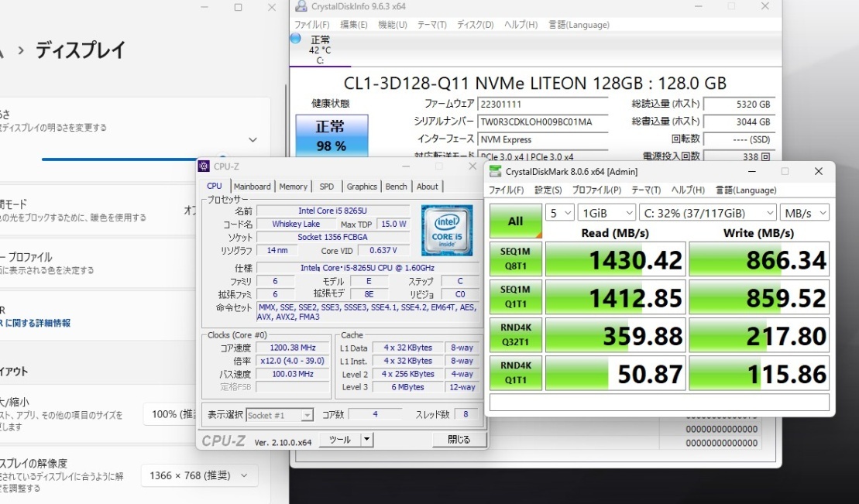Open CrystalDiskMark テーマ(T) menu

point(646,190)
